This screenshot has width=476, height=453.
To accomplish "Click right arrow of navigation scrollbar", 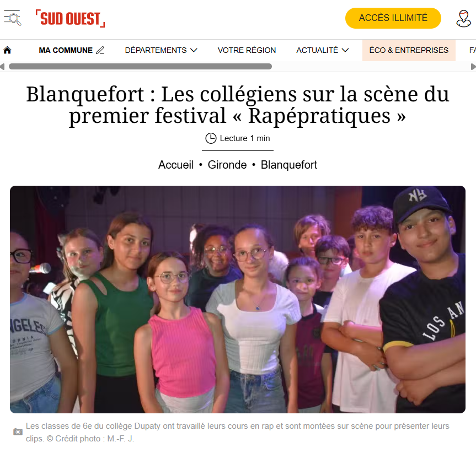I will pos(473,67).
